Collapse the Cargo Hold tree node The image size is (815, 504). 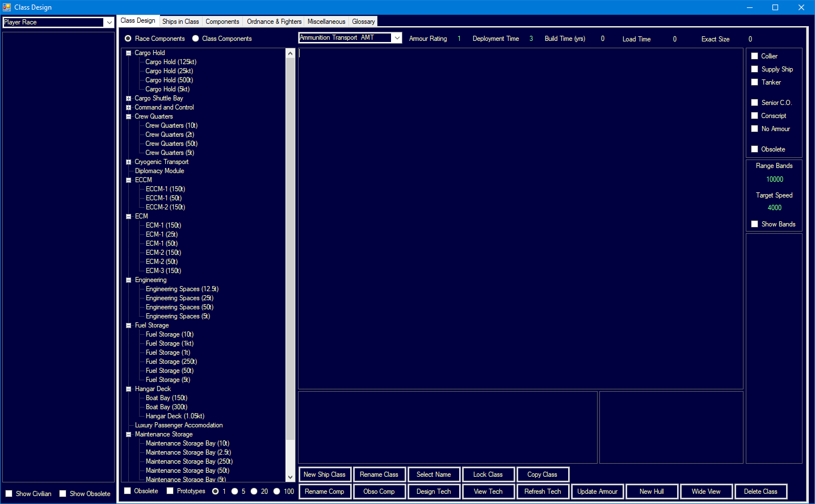[x=129, y=53]
